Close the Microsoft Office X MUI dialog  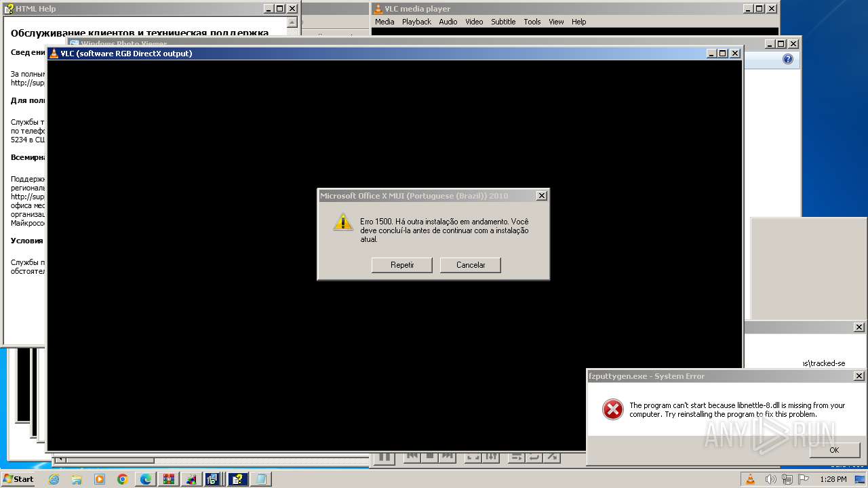[x=541, y=196]
